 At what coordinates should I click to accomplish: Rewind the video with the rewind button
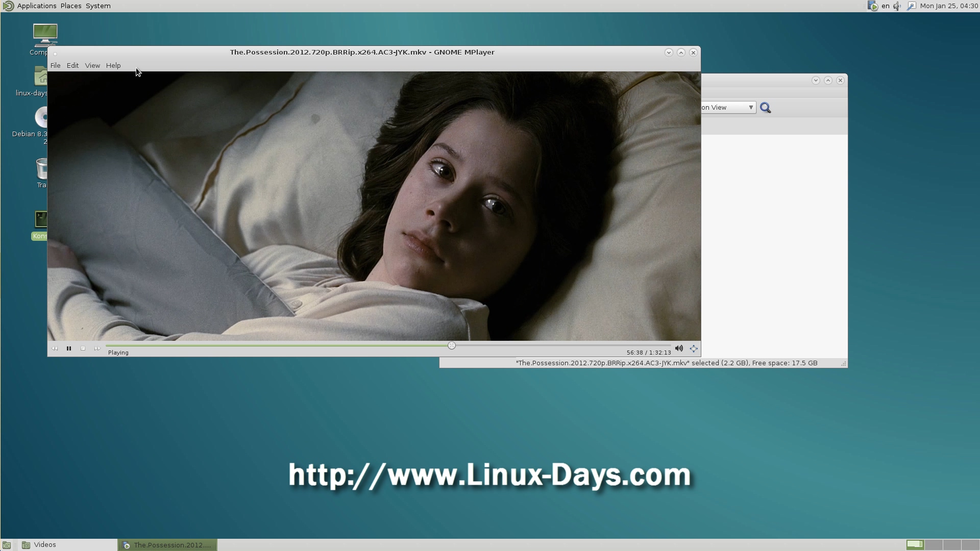coord(55,348)
